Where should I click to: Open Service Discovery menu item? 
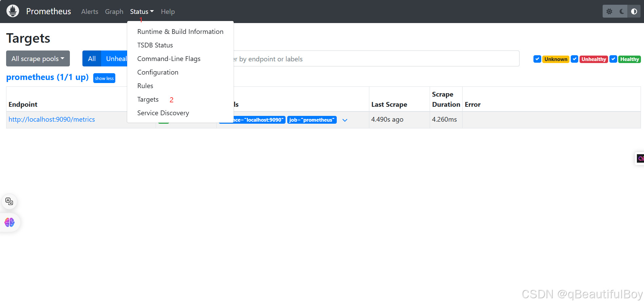[180, 113]
